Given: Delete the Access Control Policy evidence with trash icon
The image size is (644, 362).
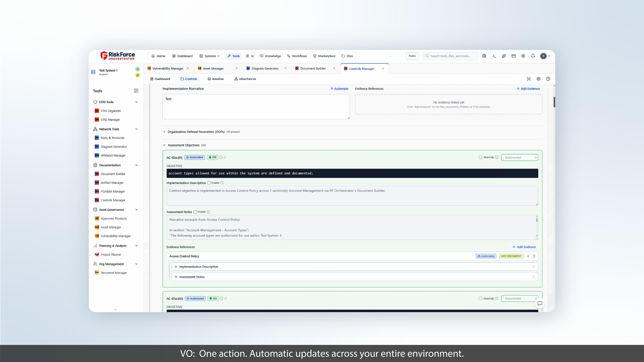Looking at the screenshot, I should click(x=534, y=256).
